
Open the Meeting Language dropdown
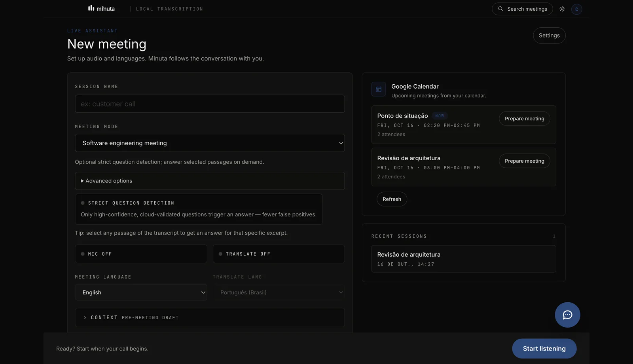[x=141, y=292]
